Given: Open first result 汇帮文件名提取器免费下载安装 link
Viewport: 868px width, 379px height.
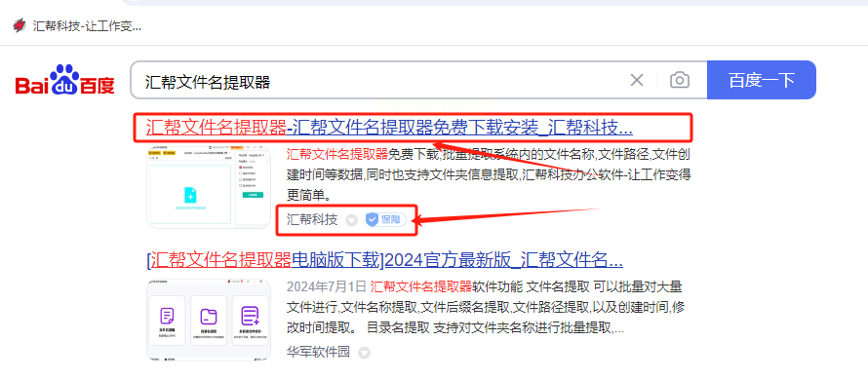Looking at the screenshot, I should pos(389,129).
